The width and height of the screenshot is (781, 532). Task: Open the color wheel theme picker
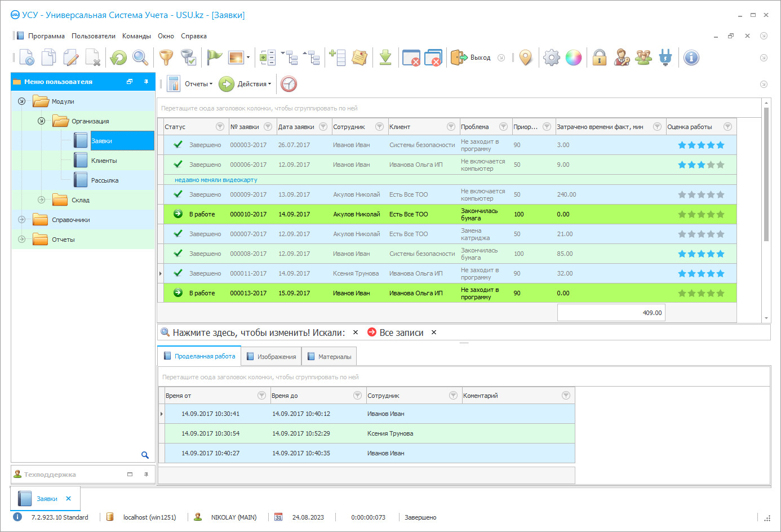tap(574, 57)
